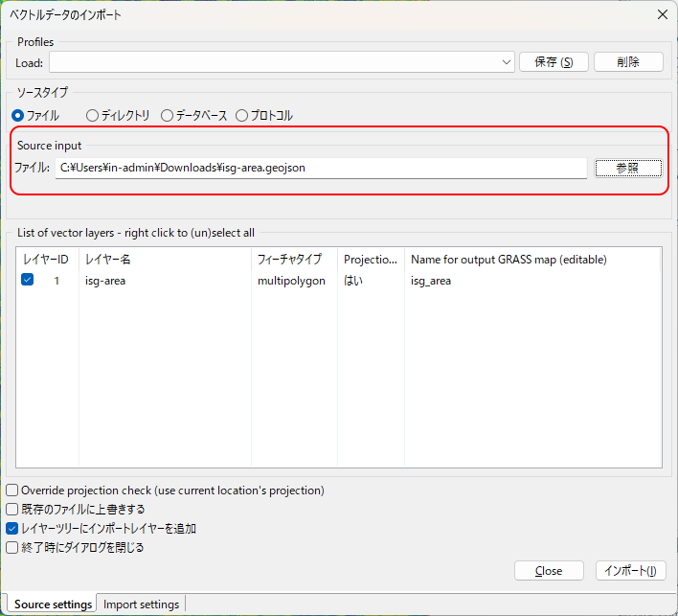
Task: Click the Close button
Action: tap(549, 571)
